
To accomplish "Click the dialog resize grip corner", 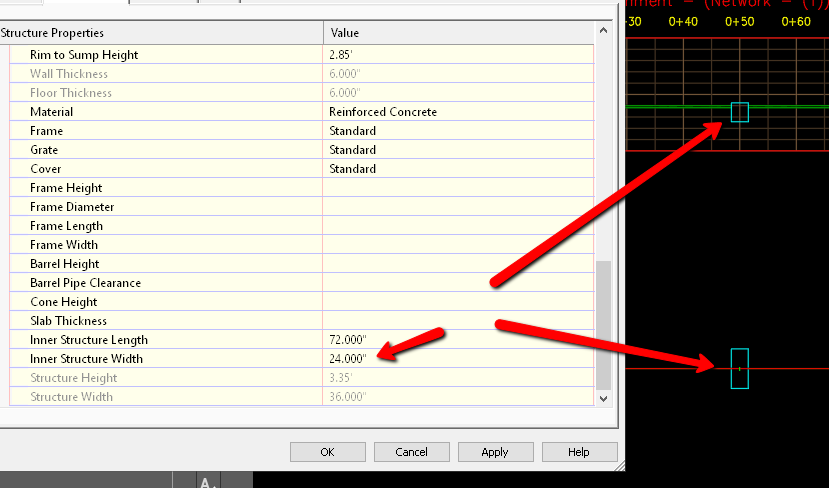I will pyautogui.click(x=620, y=466).
